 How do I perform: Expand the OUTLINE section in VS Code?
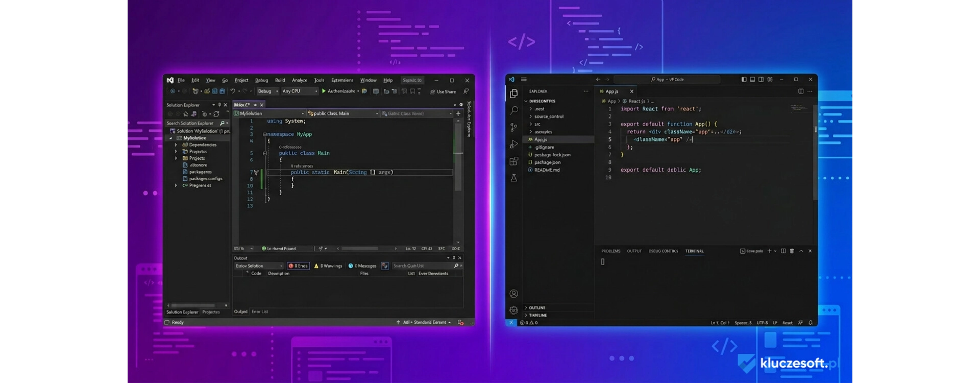click(558, 308)
